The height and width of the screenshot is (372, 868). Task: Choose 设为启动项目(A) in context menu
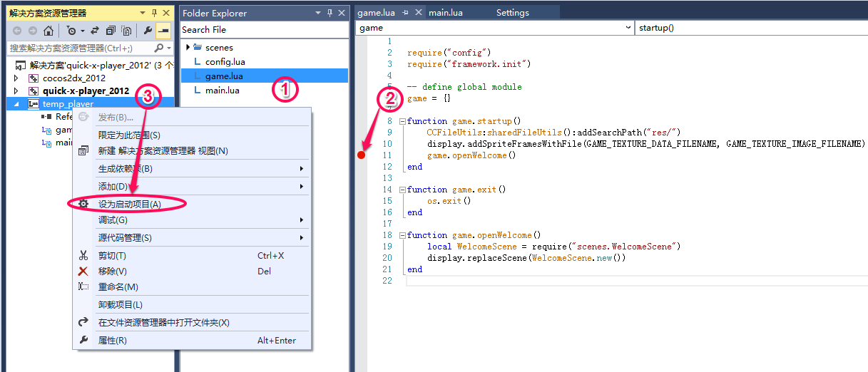click(192, 204)
